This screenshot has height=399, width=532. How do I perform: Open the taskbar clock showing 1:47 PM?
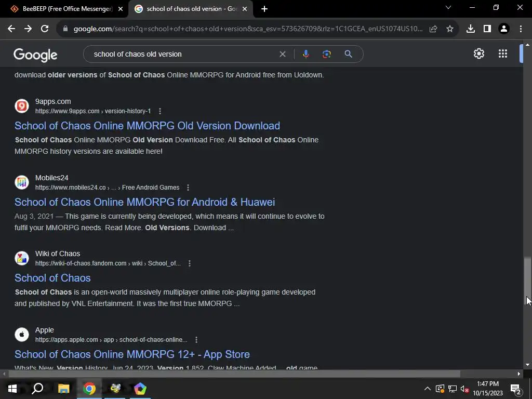click(488, 389)
